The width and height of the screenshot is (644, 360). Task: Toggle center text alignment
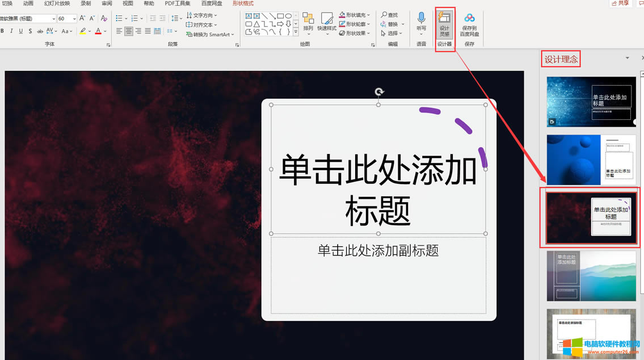point(129,31)
